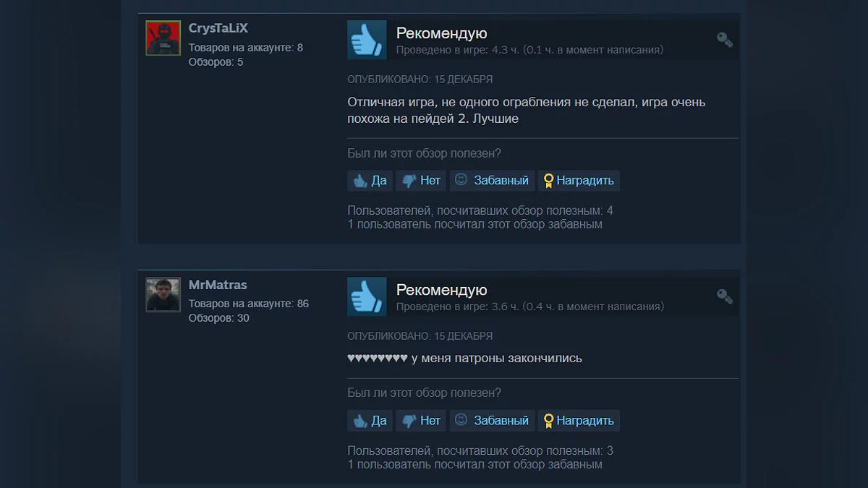Screen dimensions: 868x488
Task: Vote "Нет" on CrysTaLiX review
Action: click(x=421, y=181)
